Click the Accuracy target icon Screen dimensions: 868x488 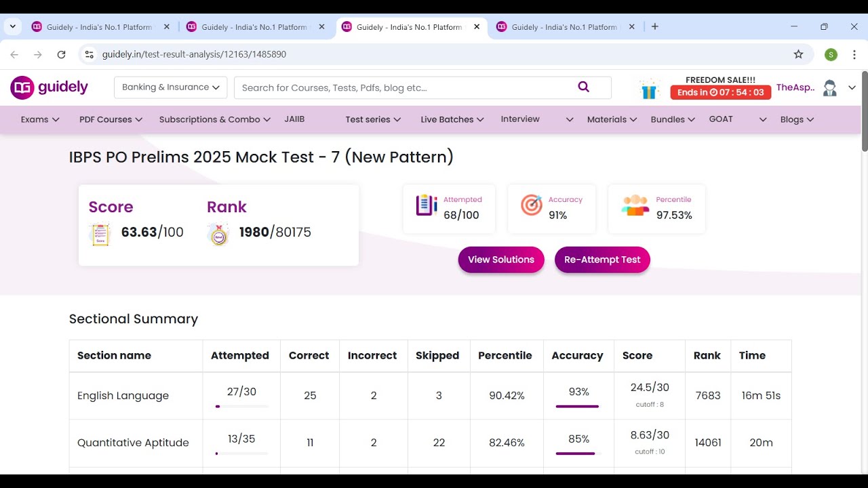coord(531,205)
